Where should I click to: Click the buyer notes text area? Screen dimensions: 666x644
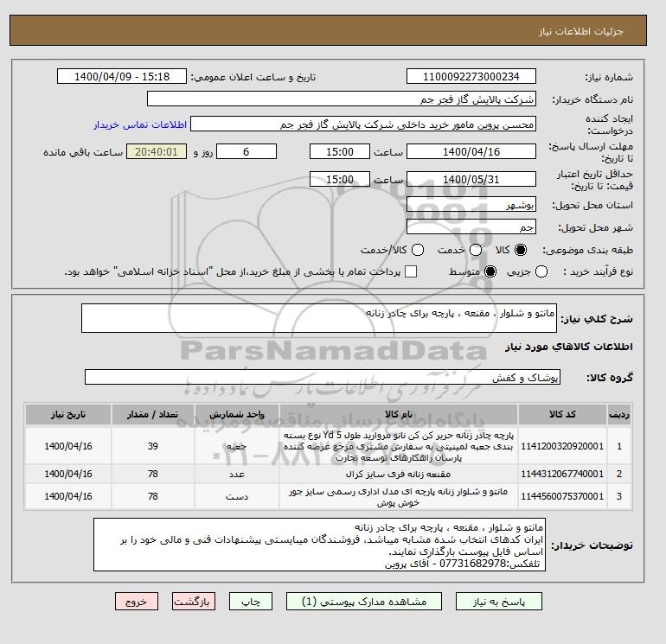[x=319, y=545]
